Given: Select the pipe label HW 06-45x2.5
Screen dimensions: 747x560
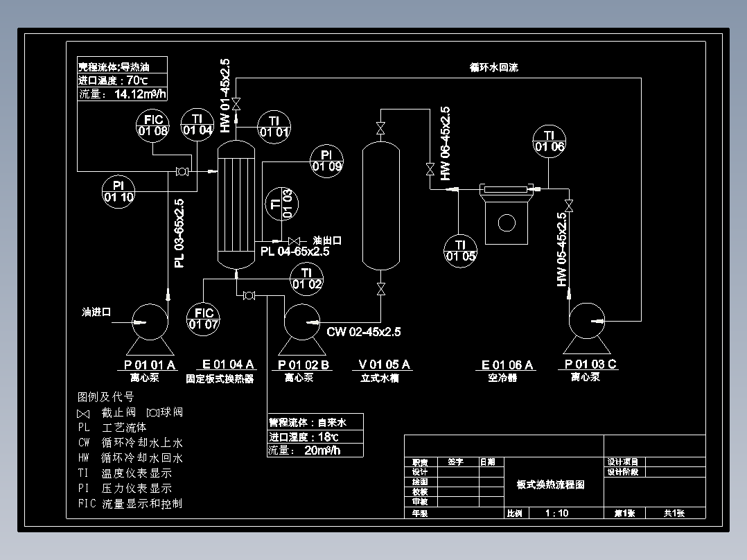Looking at the screenshot, I should coord(445,143).
